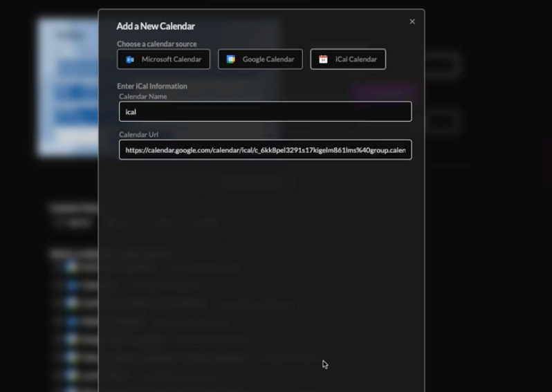Choose Microsoft Calendar as the source

164,59
